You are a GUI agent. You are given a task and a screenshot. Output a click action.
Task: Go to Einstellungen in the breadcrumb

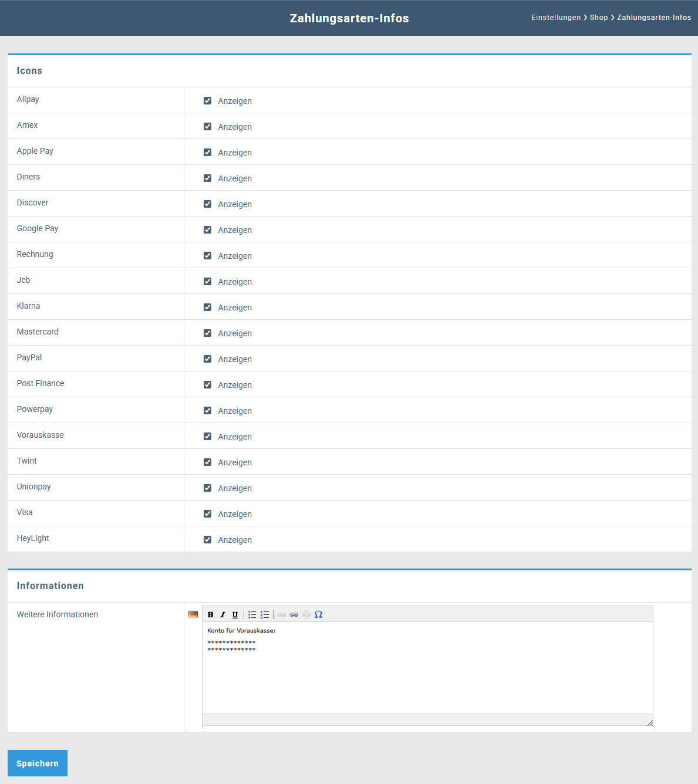pyautogui.click(x=555, y=18)
